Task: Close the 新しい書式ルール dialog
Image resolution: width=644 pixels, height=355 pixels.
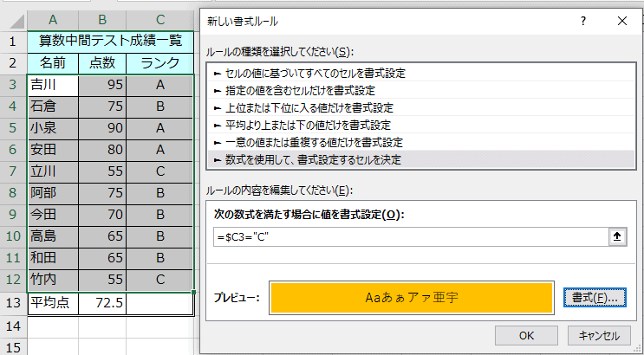Action: pyautogui.click(x=621, y=20)
